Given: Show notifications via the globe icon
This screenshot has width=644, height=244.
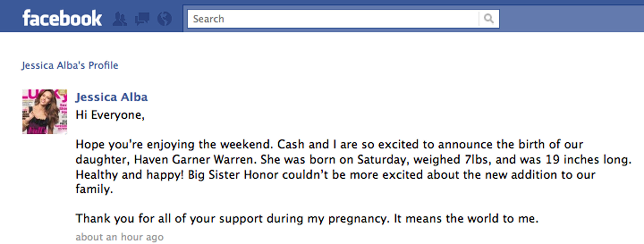Looking at the screenshot, I should [x=165, y=19].
